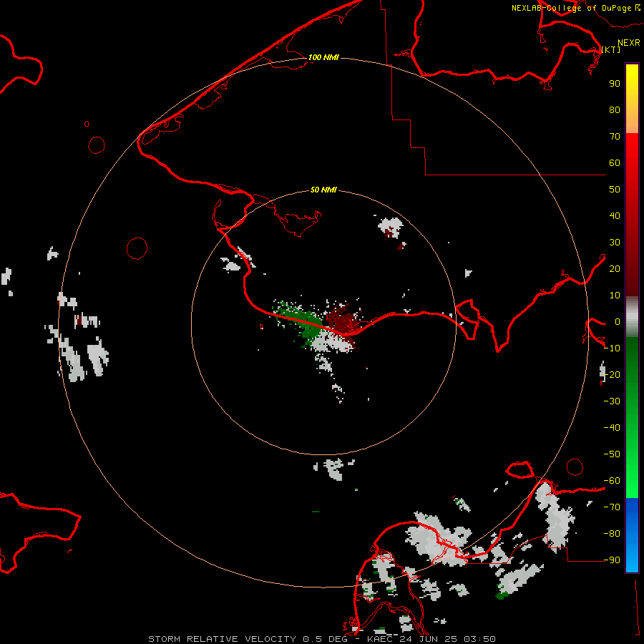Image resolution: width=644 pixels, height=644 pixels.
Task: Select the 90 value on the velocity scale
Action: point(615,84)
